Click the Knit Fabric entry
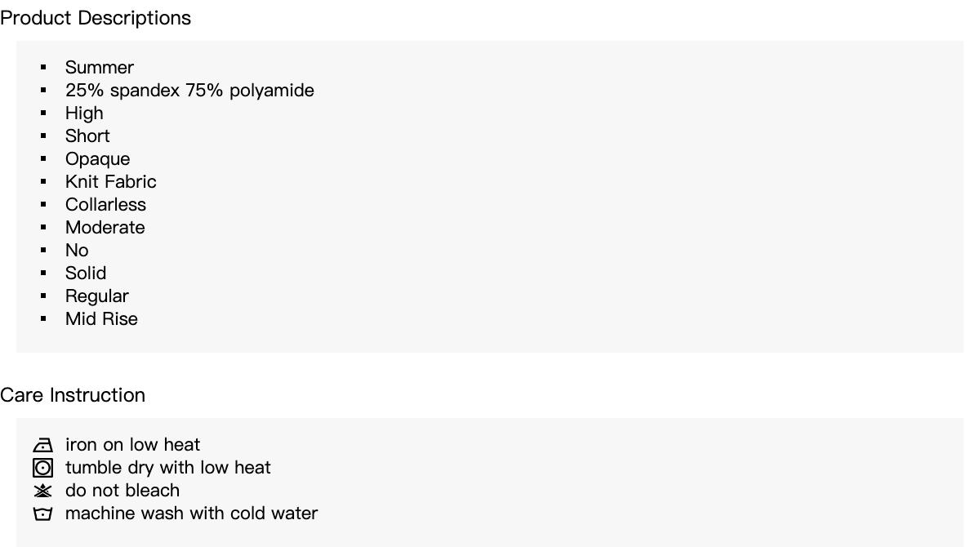Viewport: 980px width, 547px height. tap(110, 182)
